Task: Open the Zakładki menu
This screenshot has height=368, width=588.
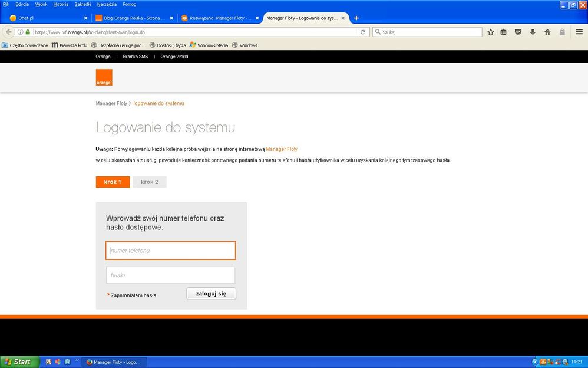Action: click(x=82, y=4)
